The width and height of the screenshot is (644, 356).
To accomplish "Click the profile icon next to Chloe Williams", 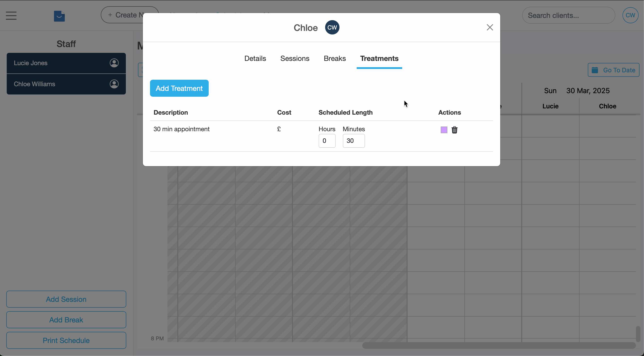I will pyautogui.click(x=114, y=84).
